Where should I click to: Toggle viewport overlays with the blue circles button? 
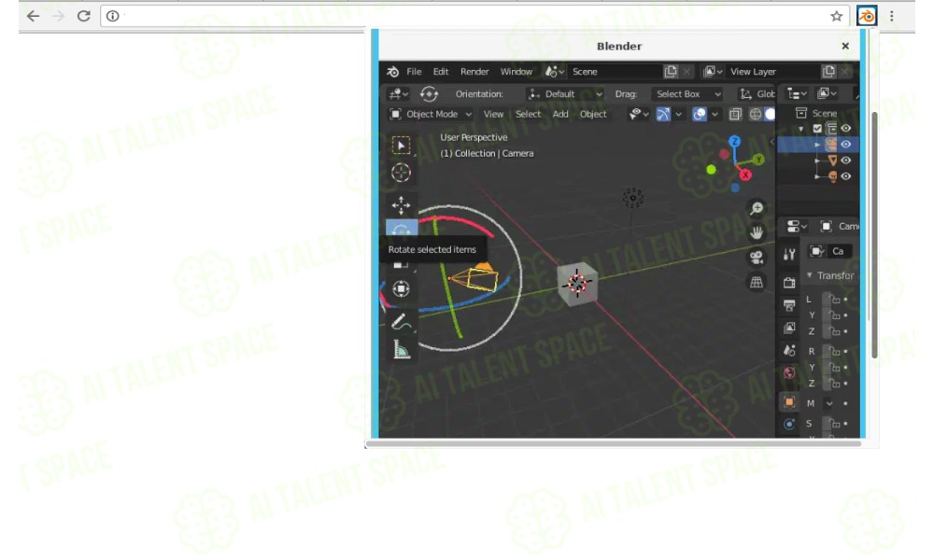pos(700,114)
